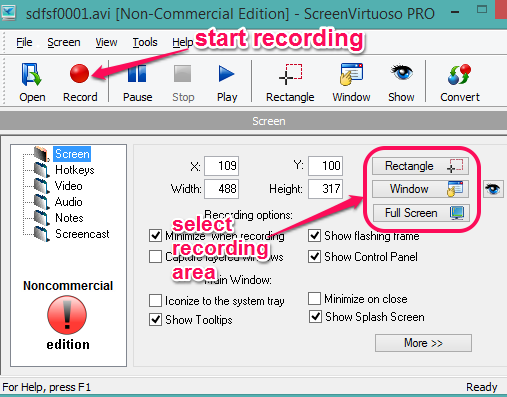
Task: Click the red Noncommercial edition warning icon
Action: point(67,315)
